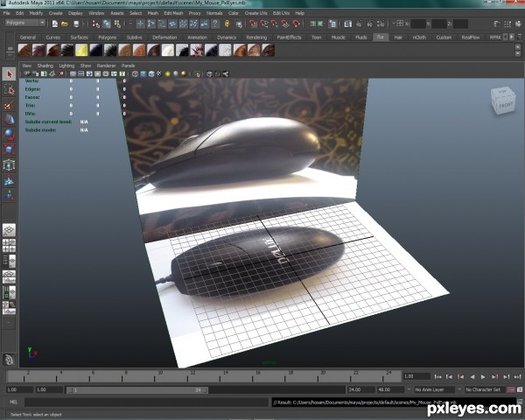Choose the Move tool in toolbox
Image resolution: width=525 pixels, height=420 pixels.
point(9,120)
